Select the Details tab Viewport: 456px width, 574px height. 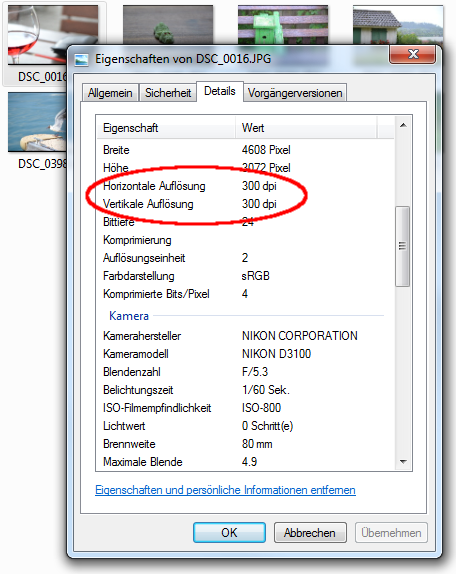pyautogui.click(x=220, y=91)
